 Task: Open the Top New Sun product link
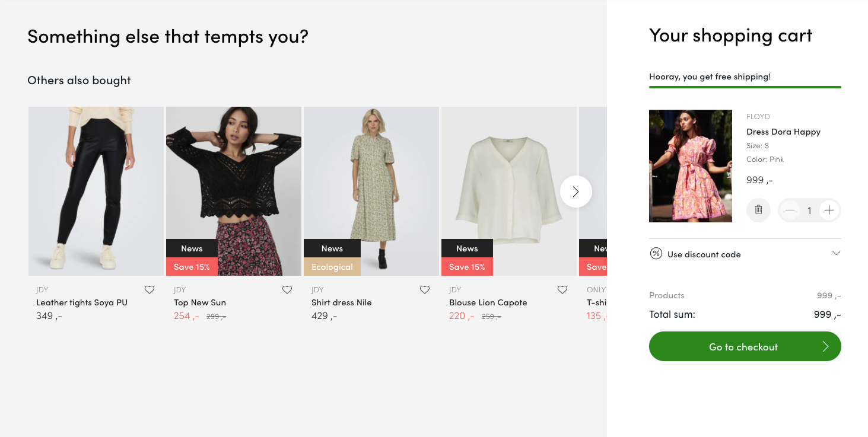click(x=200, y=302)
